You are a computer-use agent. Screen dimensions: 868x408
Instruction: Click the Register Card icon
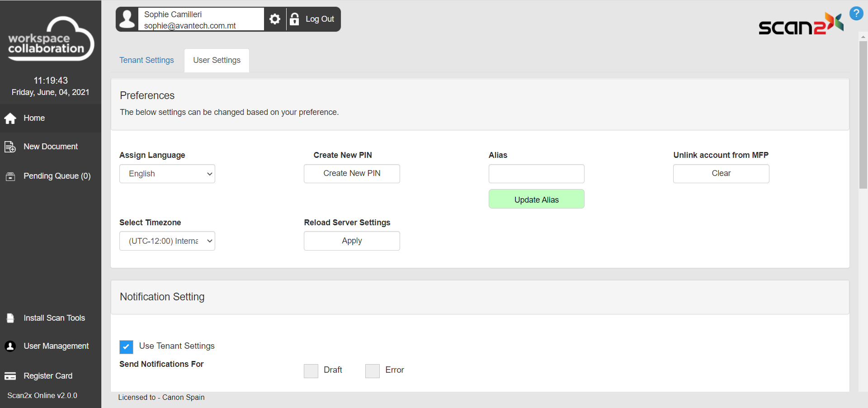click(x=10, y=376)
